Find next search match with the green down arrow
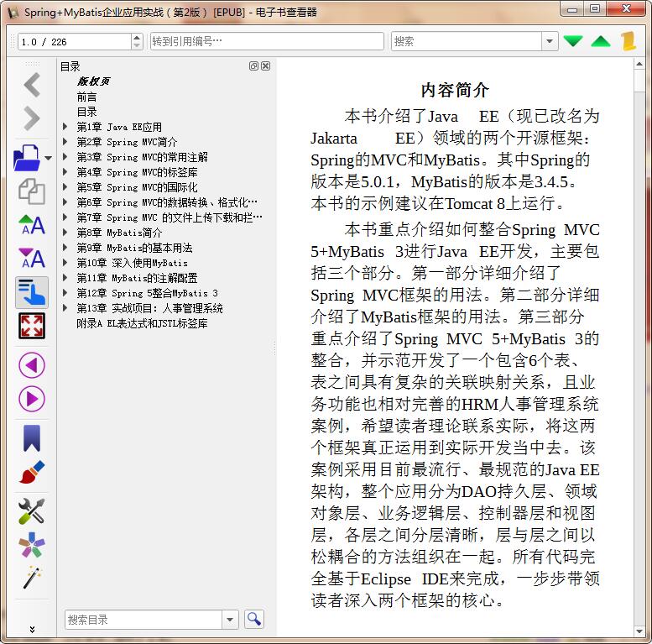Image resolution: width=652 pixels, height=644 pixels. [x=573, y=41]
